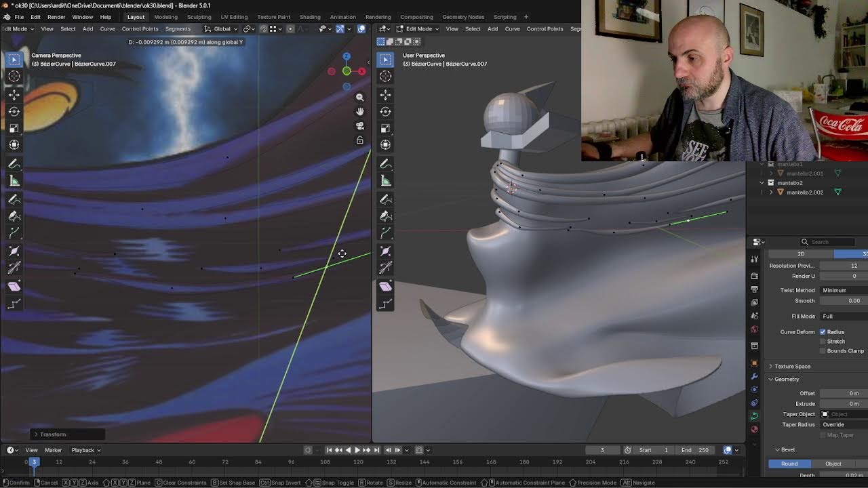Toggle the Radius checkbox under Curve Deform
This screenshot has height=488, width=868.
pos(823,332)
